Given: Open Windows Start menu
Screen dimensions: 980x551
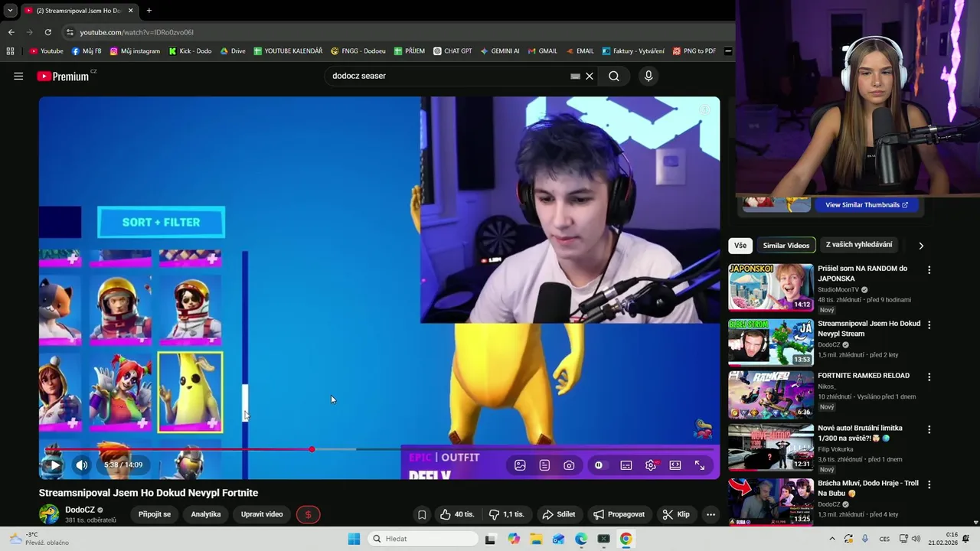Looking at the screenshot, I should click(x=354, y=539).
